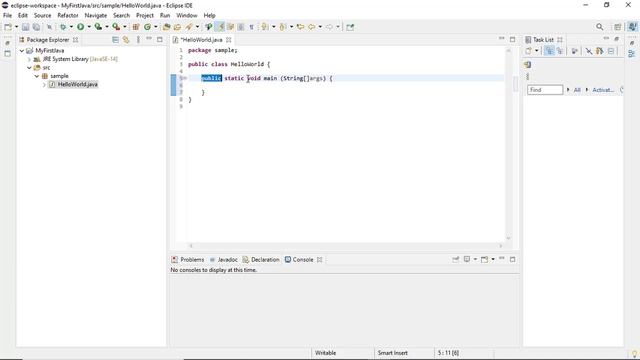Expand the HelloWorld.java tree node
This screenshot has height=360, width=640.
(x=44, y=84)
